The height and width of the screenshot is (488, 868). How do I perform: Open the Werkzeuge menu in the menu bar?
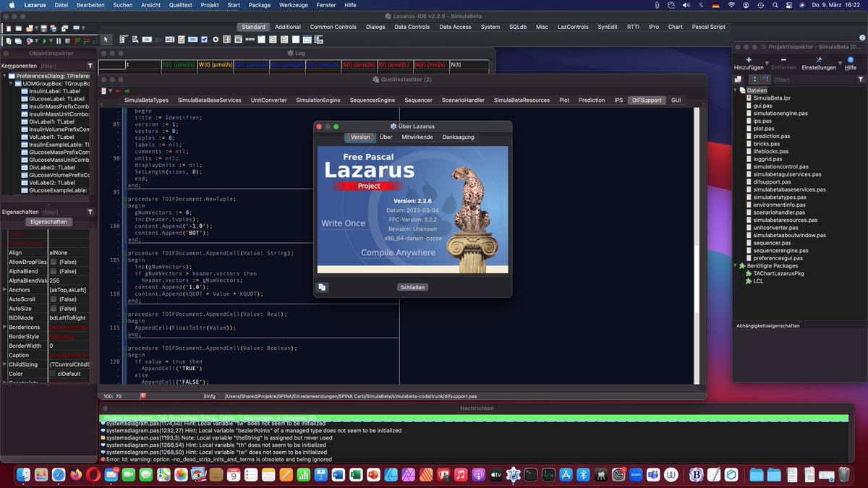[x=293, y=4]
